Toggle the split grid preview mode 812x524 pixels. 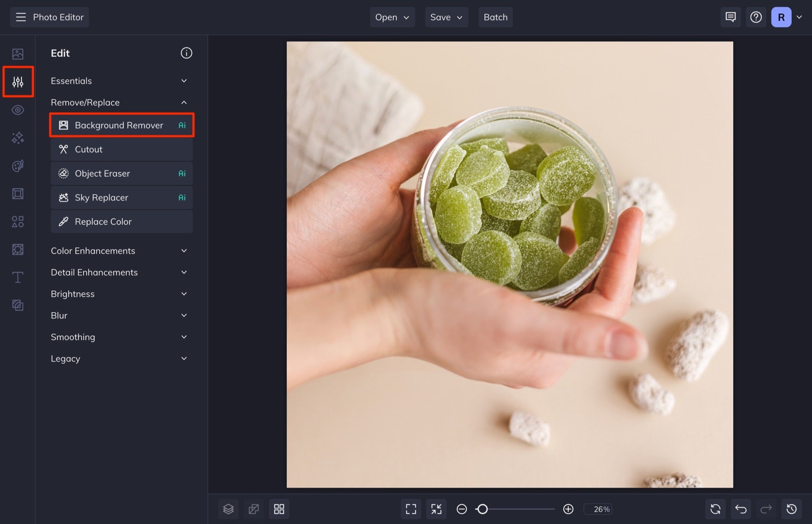coord(279,509)
